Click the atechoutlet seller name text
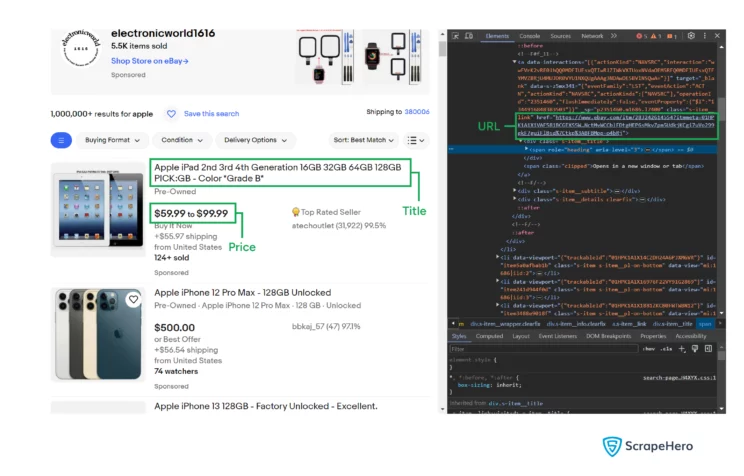This screenshot has width=744, height=476. tap(313, 226)
